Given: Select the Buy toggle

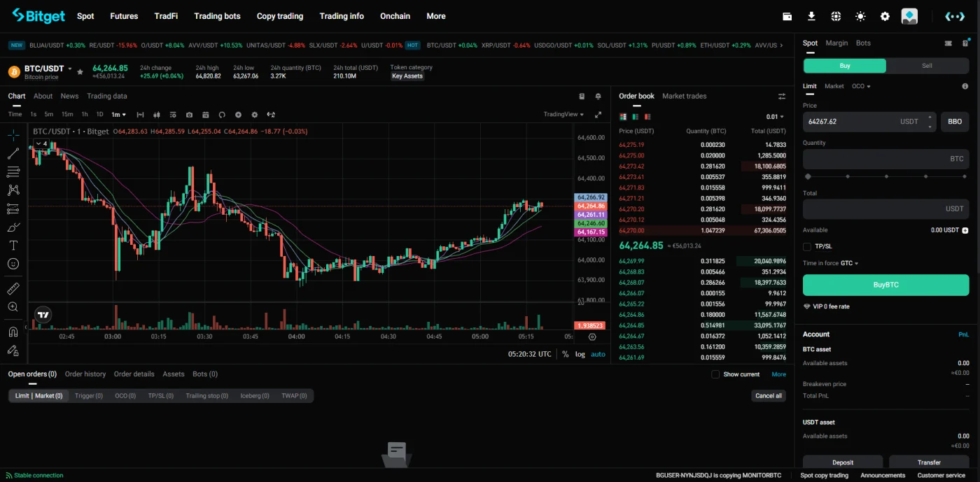Looking at the screenshot, I should 845,66.
